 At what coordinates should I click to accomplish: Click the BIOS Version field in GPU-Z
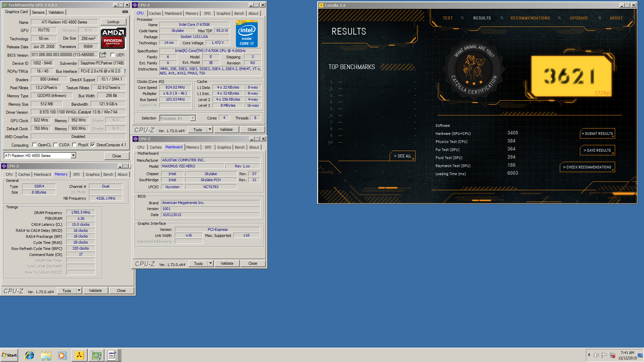[64, 55]
